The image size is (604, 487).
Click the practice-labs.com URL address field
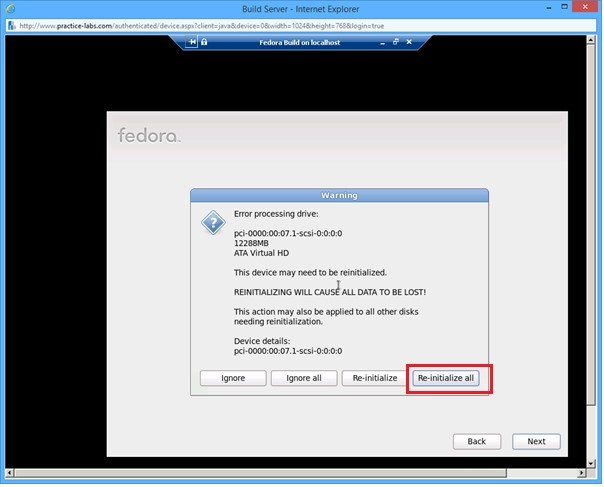(301, 26)
